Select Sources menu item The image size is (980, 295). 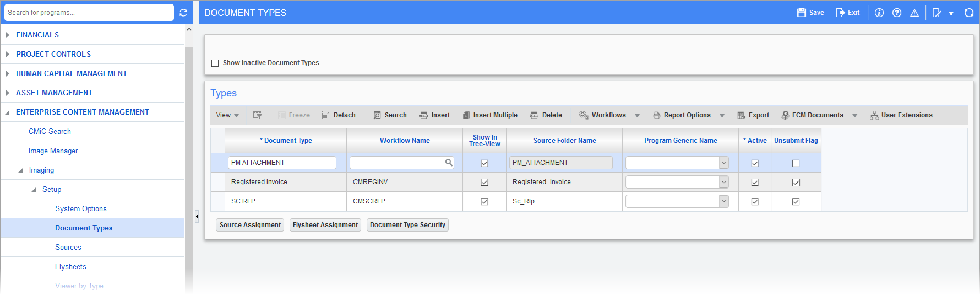[68, 247]
